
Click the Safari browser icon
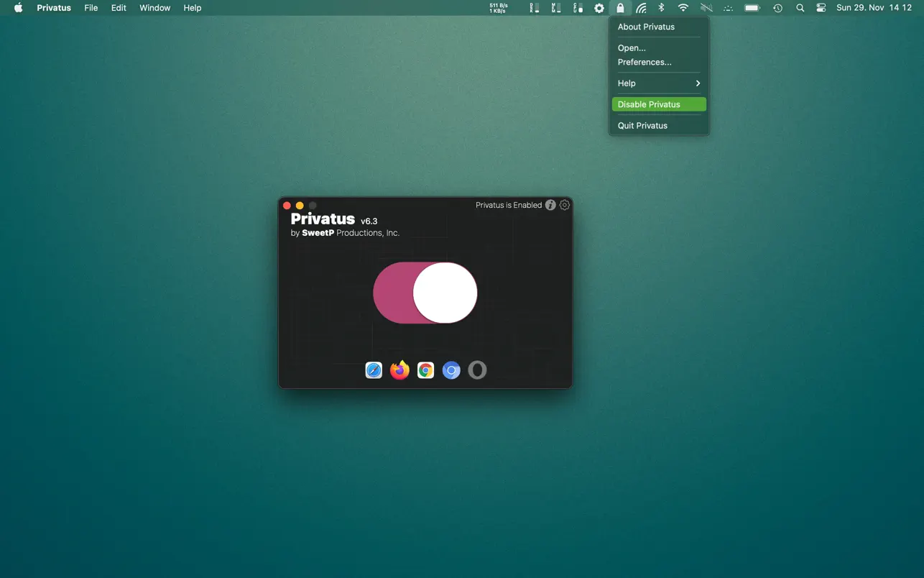tap(374, 370)
